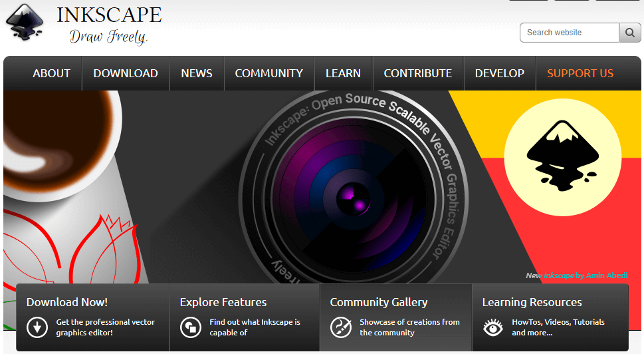Click the Learning Resources heading
This screenshot has width=644, height=354.
532,302
